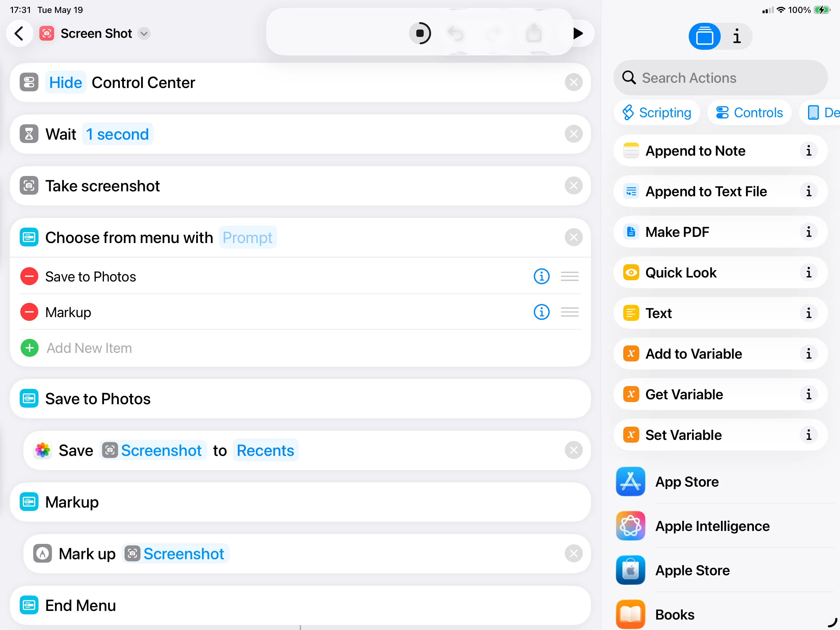The height and width of the screenshot is (630, 840).
Task: Add the Text action
Action: (720, 313)
